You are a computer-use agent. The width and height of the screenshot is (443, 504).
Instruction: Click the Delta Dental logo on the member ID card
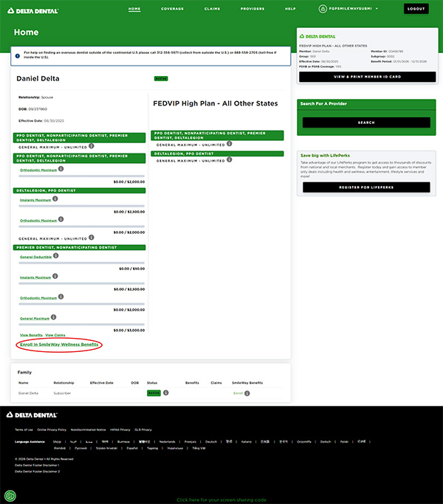(317, 37)
